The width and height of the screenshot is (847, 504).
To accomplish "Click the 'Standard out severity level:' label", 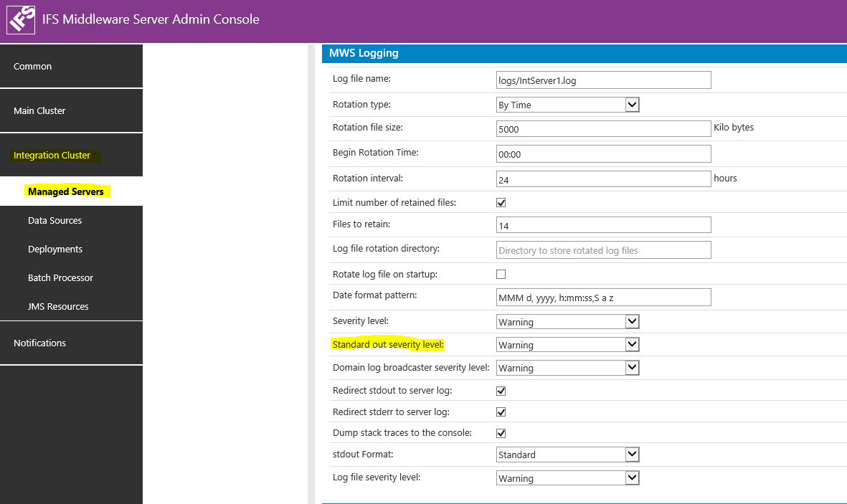I will pos(388,344).
